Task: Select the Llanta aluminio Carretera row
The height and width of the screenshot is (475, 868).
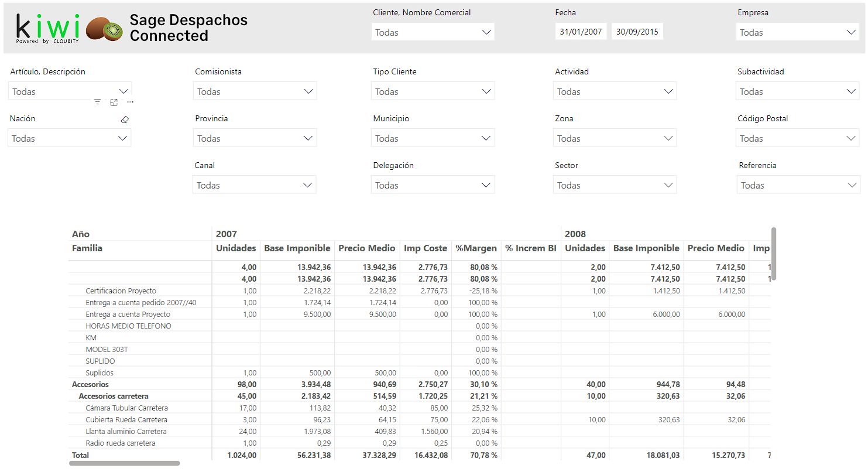Action: [x=126, y=432]
